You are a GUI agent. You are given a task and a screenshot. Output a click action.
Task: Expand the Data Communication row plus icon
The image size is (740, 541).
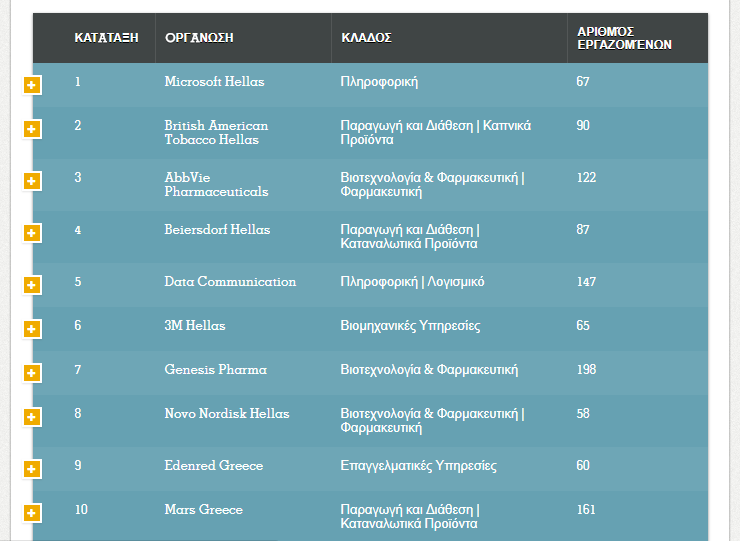pyautogui.click(x=32, y=285)
